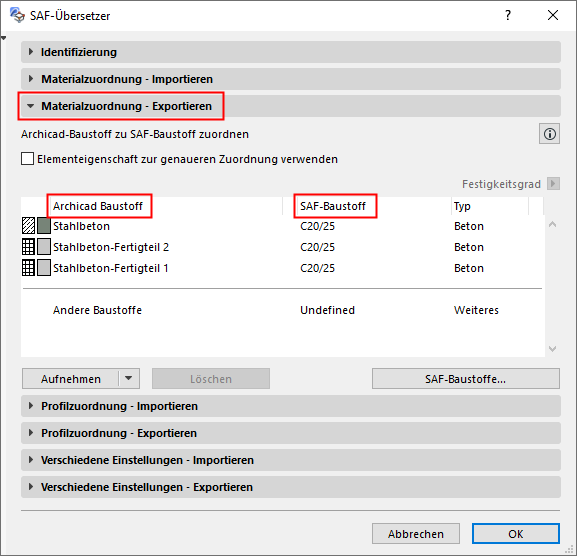This screenshot has height=556, width=577.
Task: Select Stahlbeton-Fertigteil 1 row name
Action: click(111, 268)
